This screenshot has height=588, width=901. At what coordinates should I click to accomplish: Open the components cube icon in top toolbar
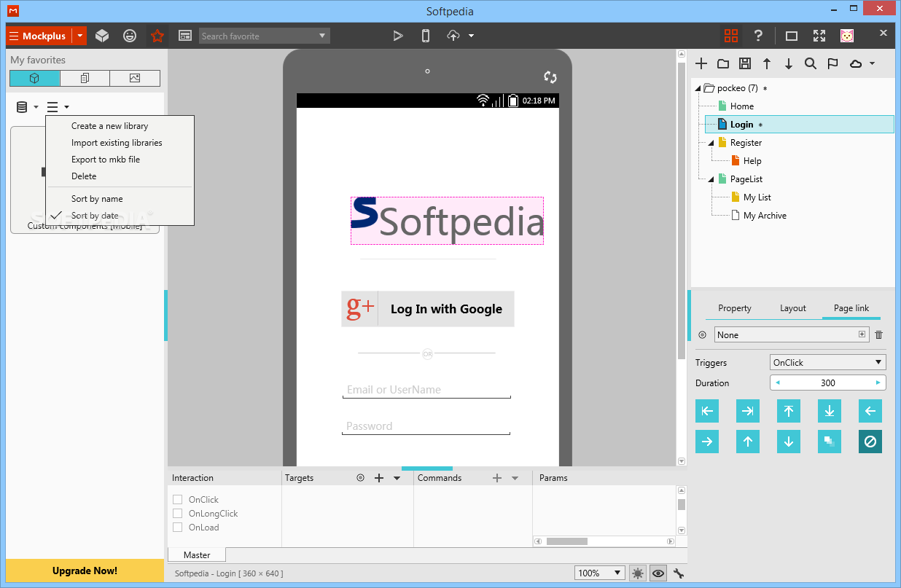click(x=102, y=36)
